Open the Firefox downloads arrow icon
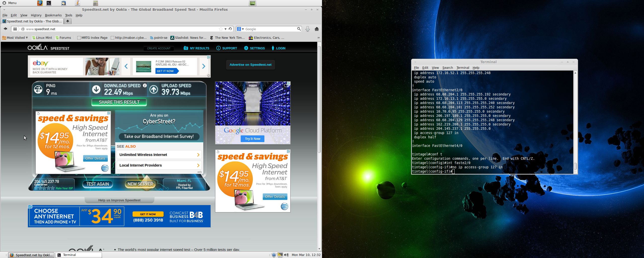The image size is (644, 258). pyautogui.click(x=307, y=29)
